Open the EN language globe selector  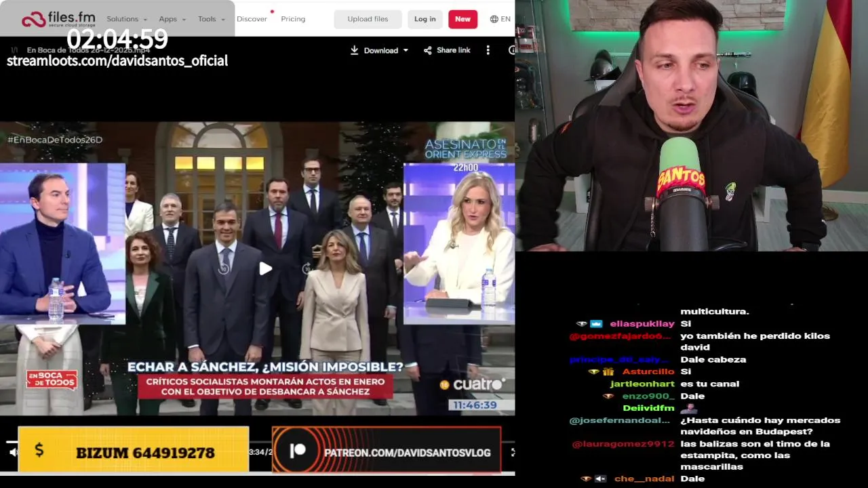[500, 19]
